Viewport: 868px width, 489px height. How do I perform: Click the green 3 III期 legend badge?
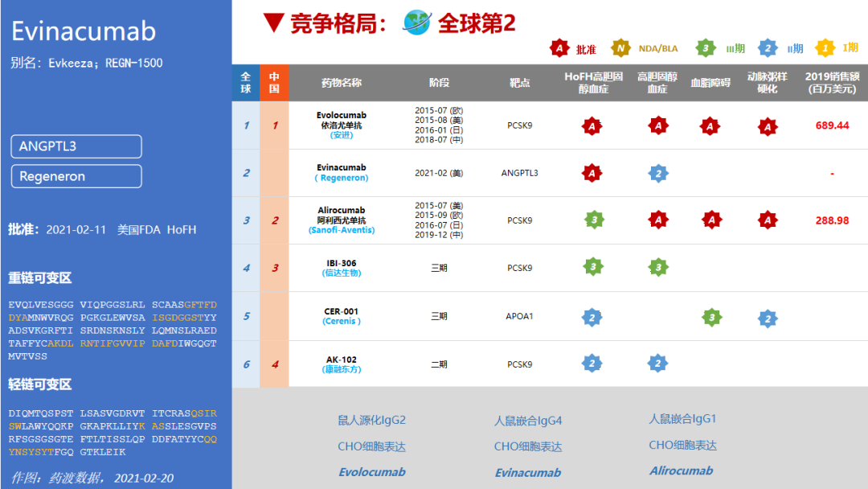coord(706,48)
